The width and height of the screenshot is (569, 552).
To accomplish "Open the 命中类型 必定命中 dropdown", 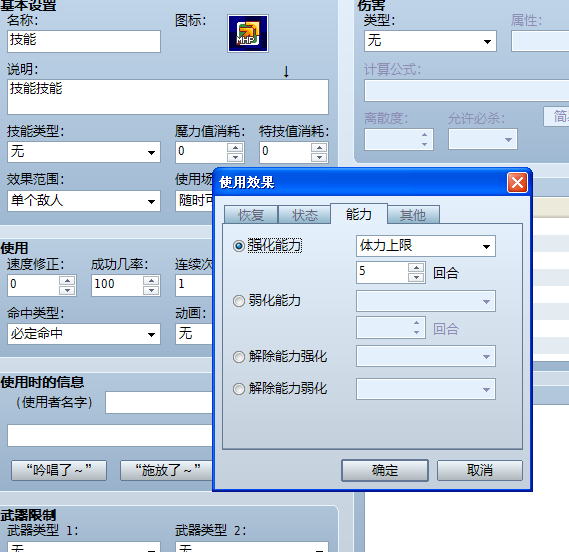I will pos(84,334).
